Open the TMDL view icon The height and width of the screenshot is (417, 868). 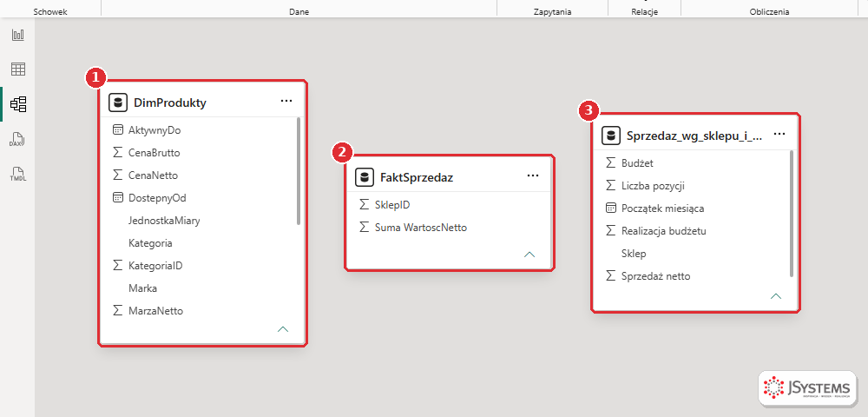[18, 174]
